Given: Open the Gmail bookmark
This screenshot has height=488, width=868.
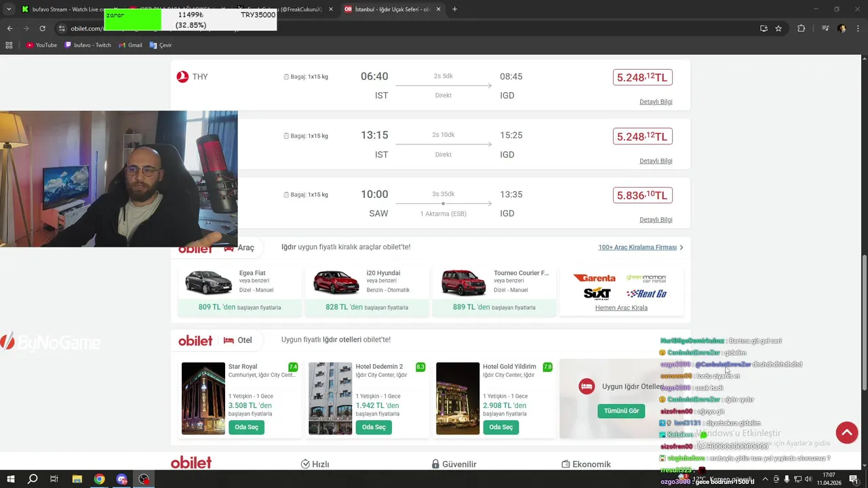Looking at the screenshot, I should coord(130,45).
